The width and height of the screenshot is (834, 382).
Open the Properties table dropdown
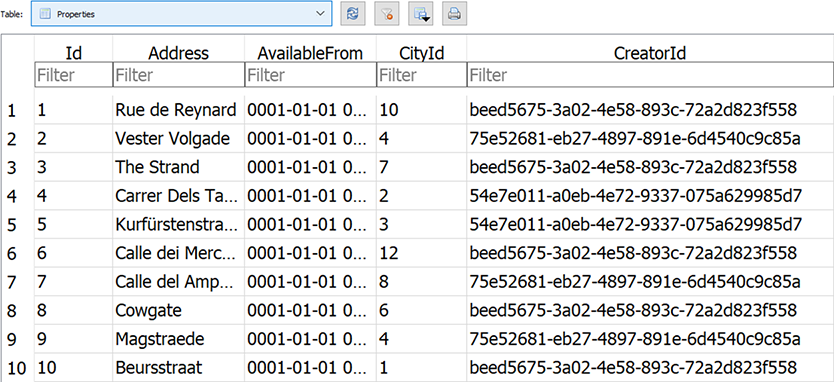point(181,14)
